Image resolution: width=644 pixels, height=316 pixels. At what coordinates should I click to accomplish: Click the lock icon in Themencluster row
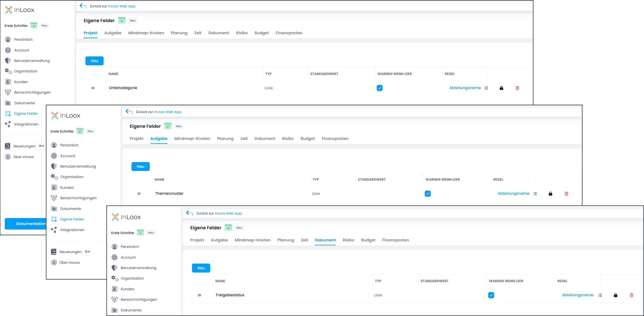point(550,193)
